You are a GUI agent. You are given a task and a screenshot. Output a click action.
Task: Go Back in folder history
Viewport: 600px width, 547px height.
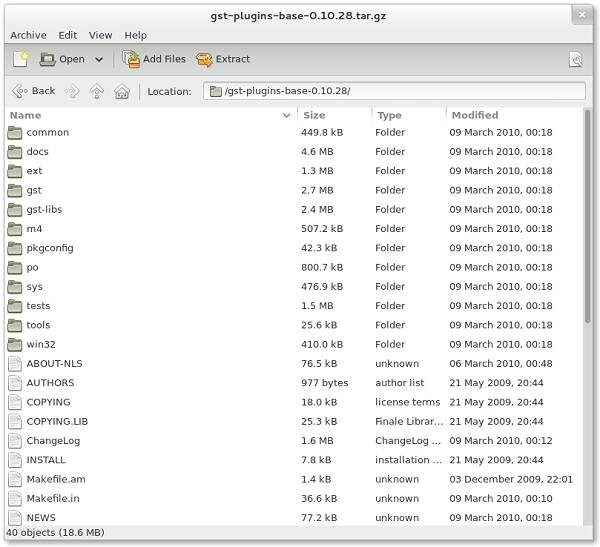pyautogui.click(x=34, y=91)
